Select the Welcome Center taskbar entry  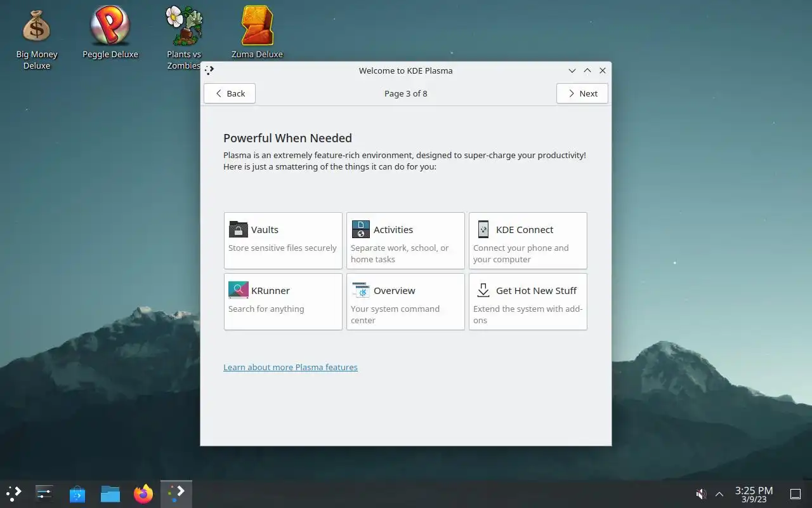click(x=176, y=493)
